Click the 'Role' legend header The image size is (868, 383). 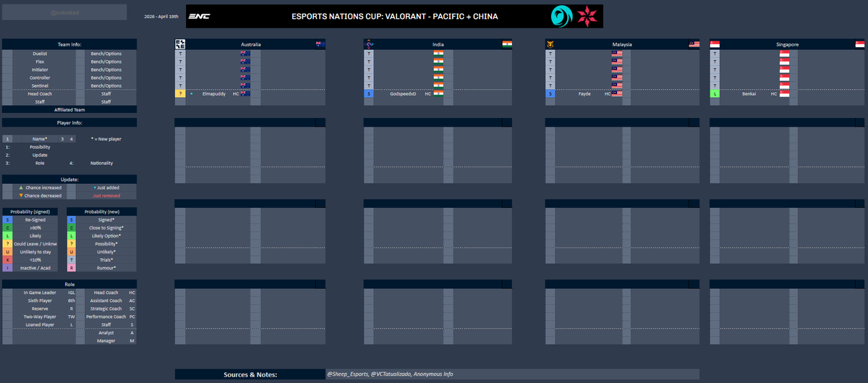[x=69, y=285]
